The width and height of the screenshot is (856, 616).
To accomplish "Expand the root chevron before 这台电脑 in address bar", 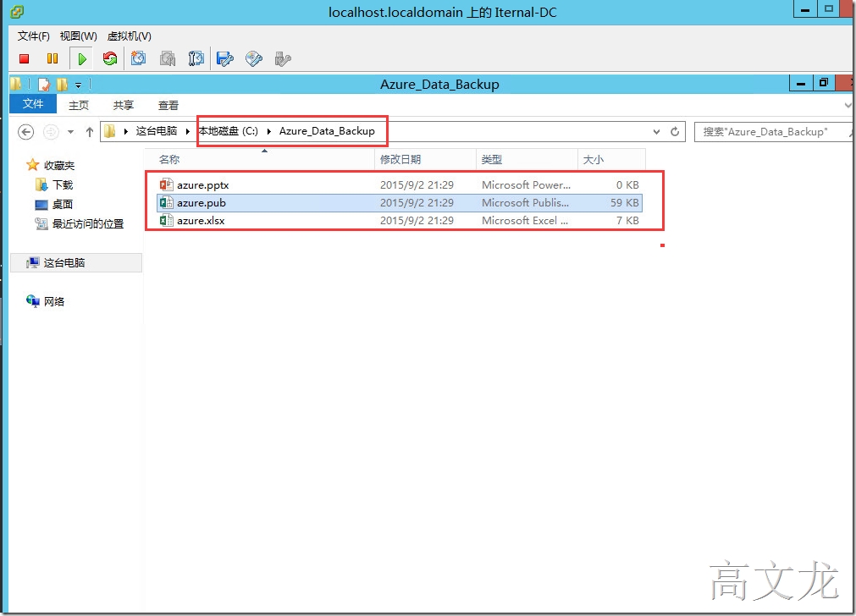I will coord(125,131).
